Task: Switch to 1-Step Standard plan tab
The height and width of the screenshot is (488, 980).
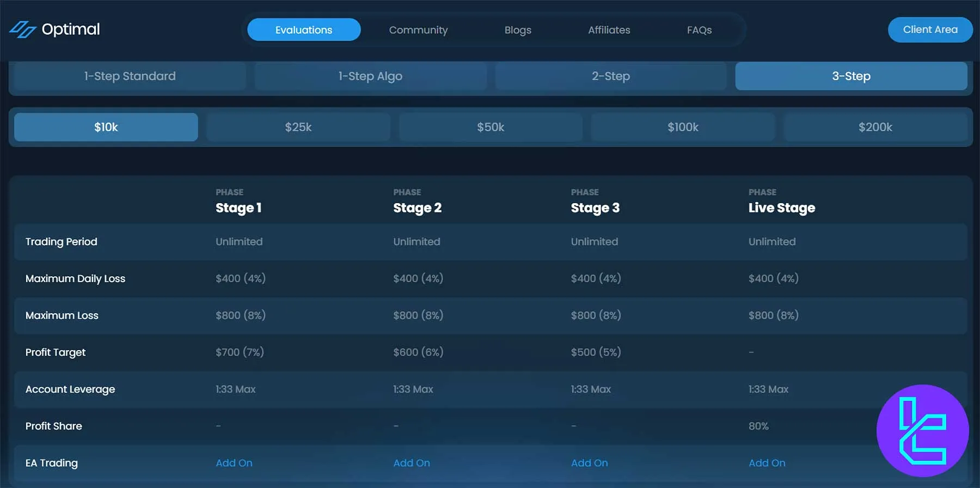Action: pos(130,76)
